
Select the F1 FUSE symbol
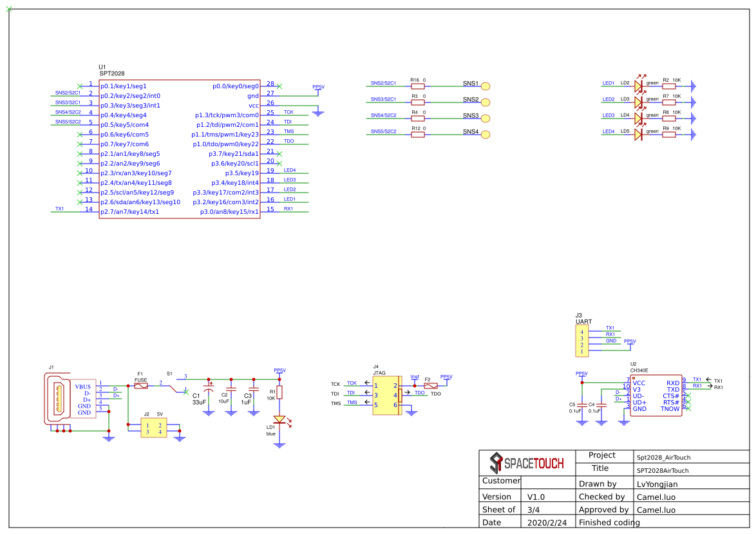coord(141,386)
